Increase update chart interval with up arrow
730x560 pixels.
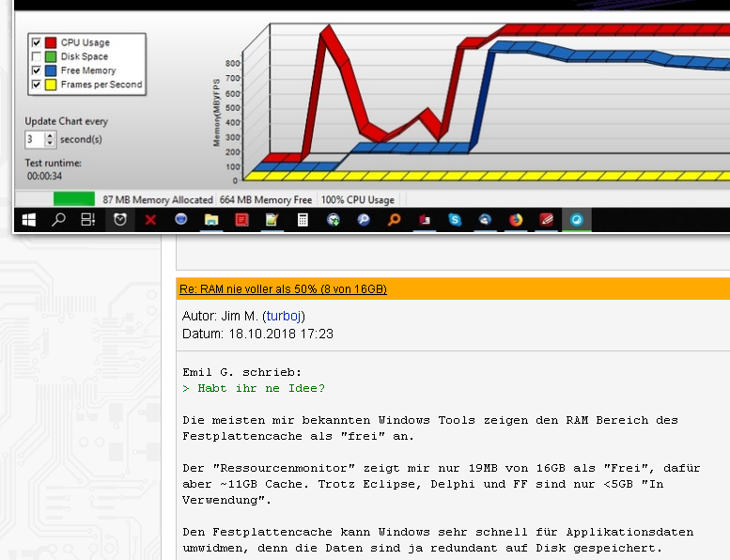(50, 136)
